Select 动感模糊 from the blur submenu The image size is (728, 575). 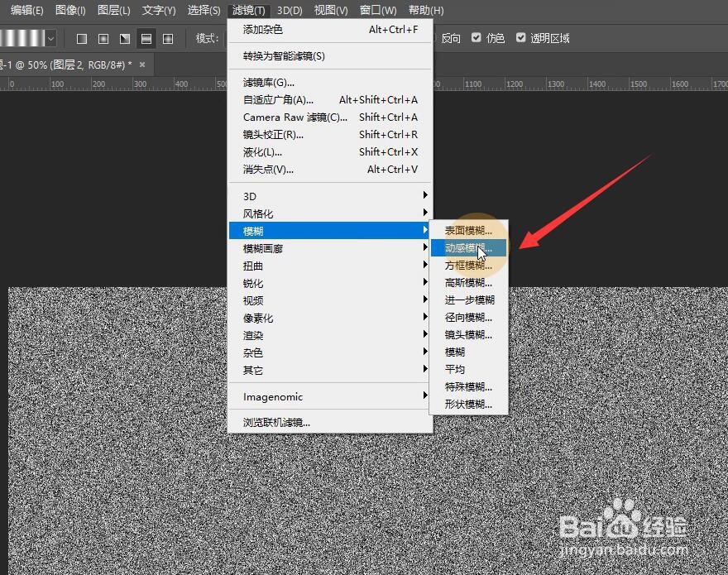coord(465,247)
